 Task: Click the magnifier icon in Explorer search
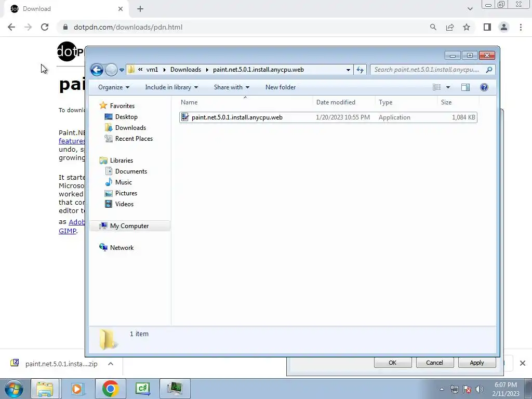coord(489,70)
